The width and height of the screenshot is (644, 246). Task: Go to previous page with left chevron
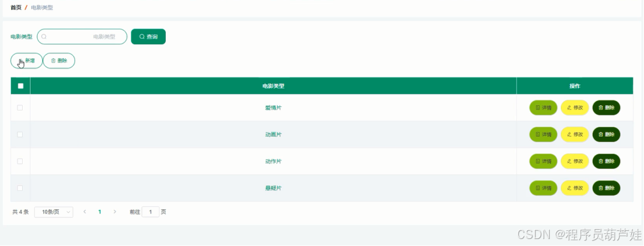click(84, 212)
